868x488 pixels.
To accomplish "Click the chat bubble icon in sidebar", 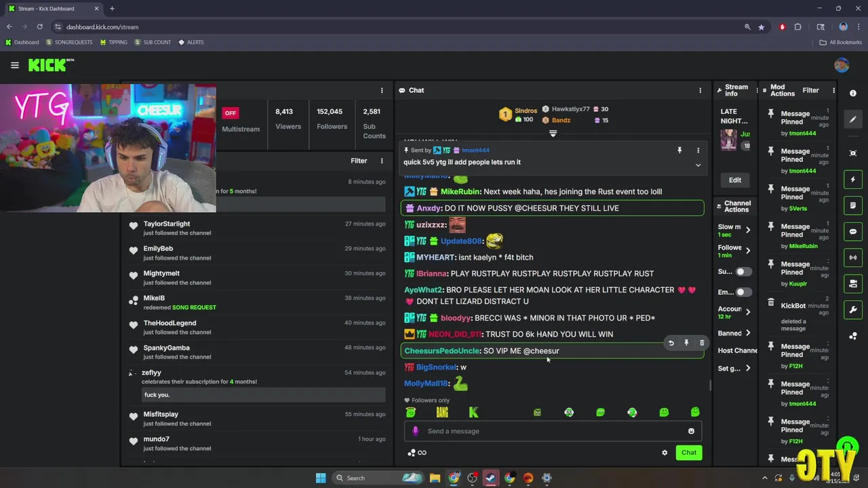I will pyautogui.click(x=853, y=231).
